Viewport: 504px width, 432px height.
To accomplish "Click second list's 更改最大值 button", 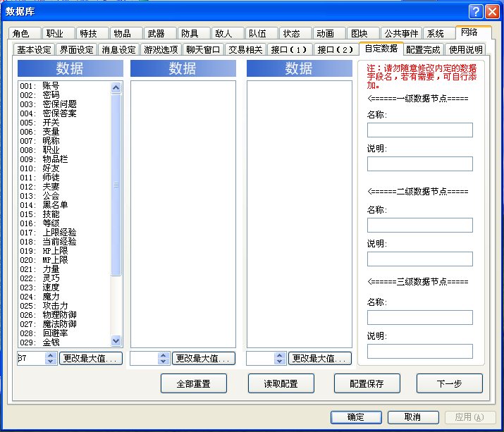I will pyautogui.click(x=204, y=359).
